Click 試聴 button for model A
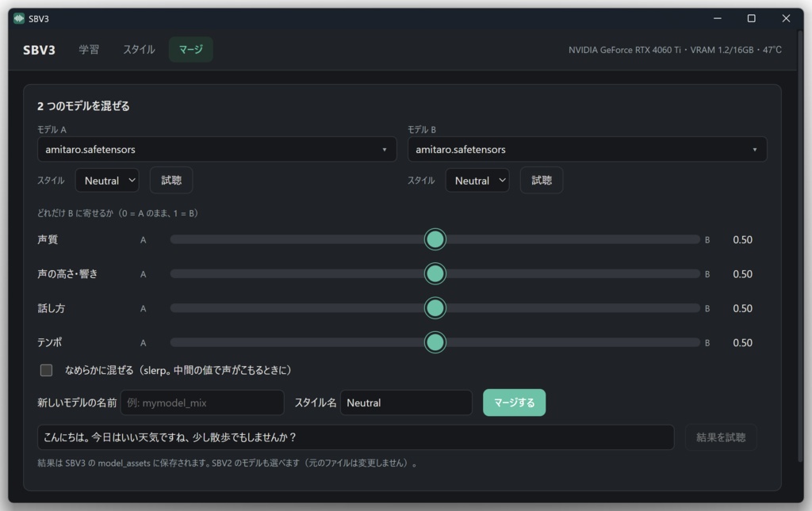 pos(171,181)
